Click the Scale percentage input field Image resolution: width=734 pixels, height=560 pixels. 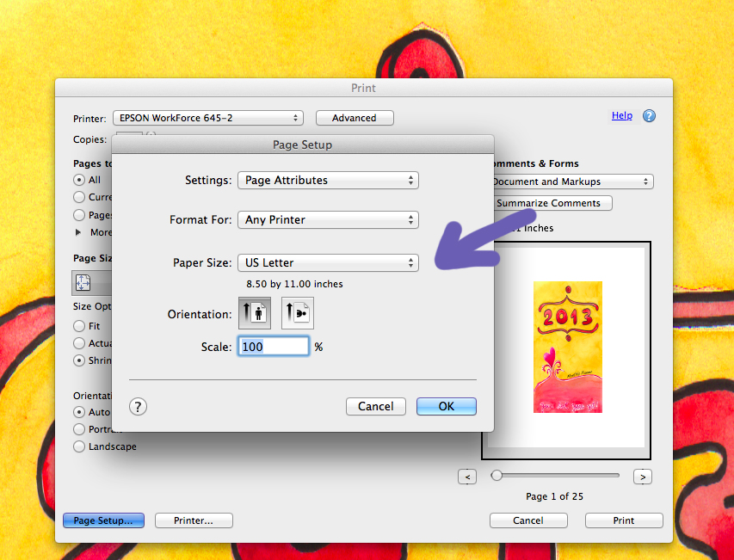tap(273, 347)
